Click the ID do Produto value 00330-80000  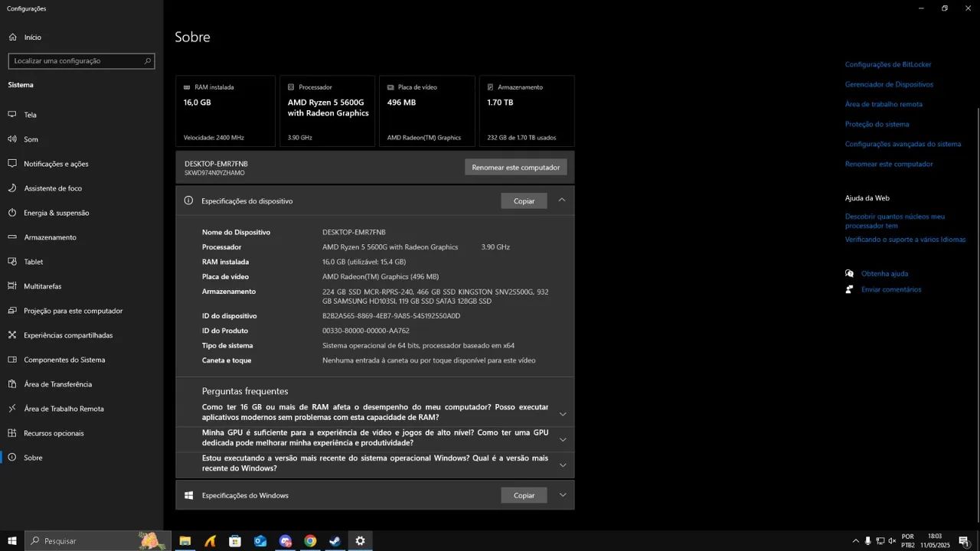pyautogui.click(x=366, y=331)
